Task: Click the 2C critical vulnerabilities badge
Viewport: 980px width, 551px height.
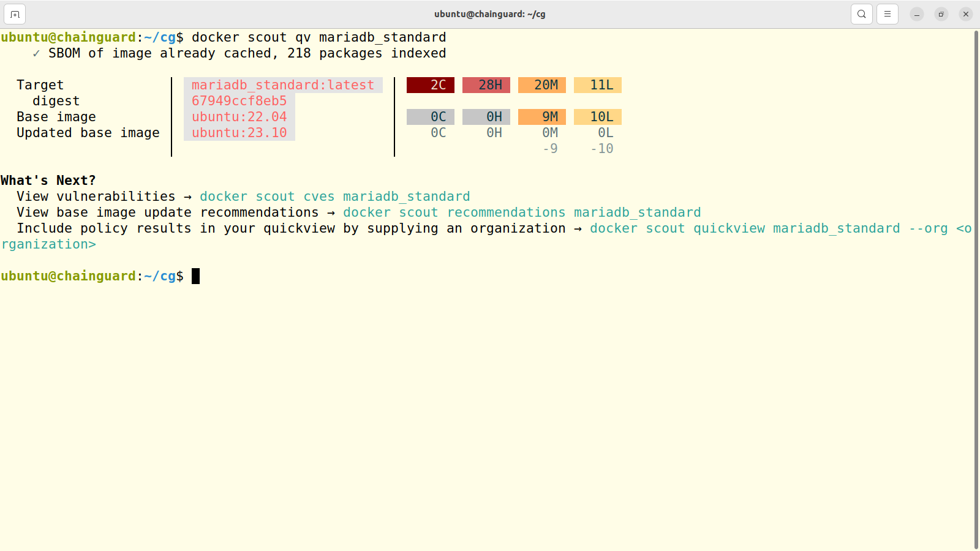Action: (x=431, y=85)
